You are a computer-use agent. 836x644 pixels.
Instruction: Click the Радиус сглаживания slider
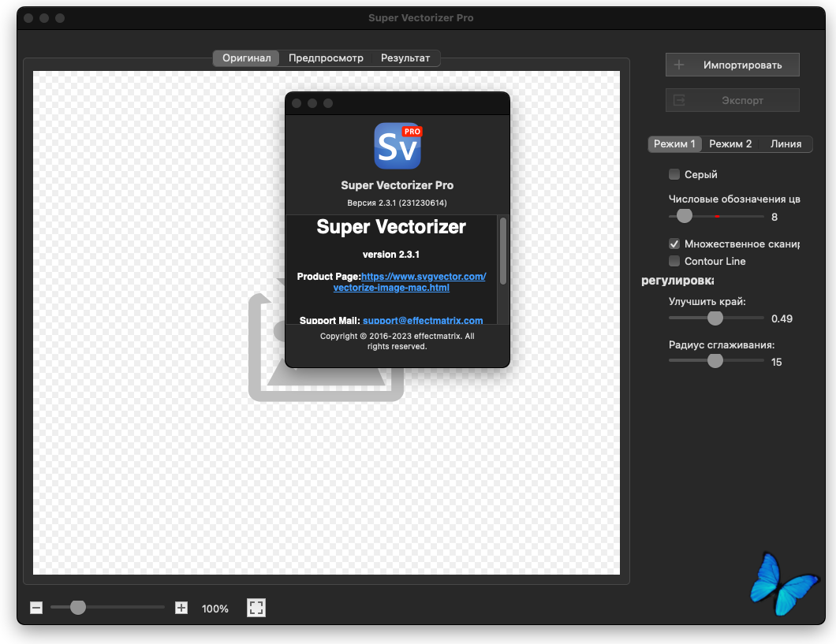click(x=715, y=361)
